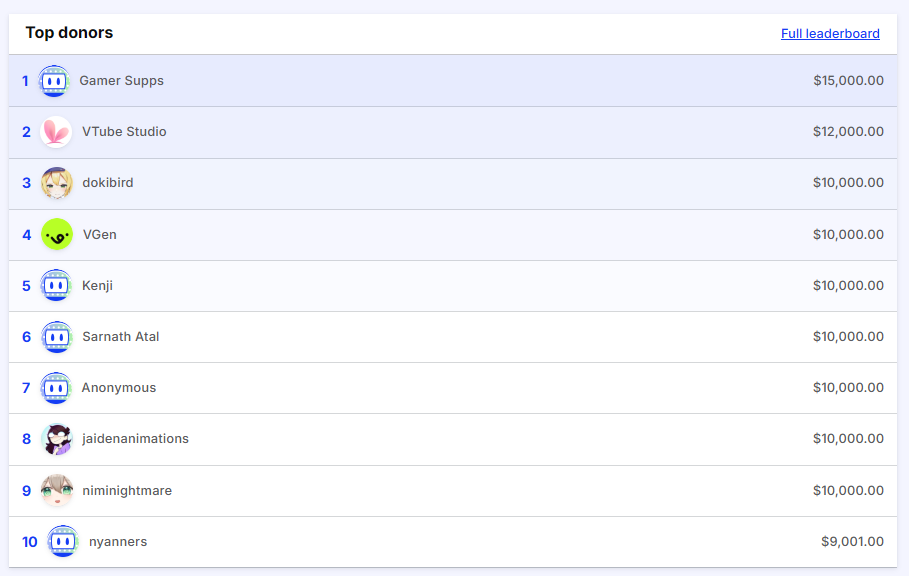Click Sarnath Atal's $10,000.00 amount
The image size is (909, 576).
tap(848, 336)
